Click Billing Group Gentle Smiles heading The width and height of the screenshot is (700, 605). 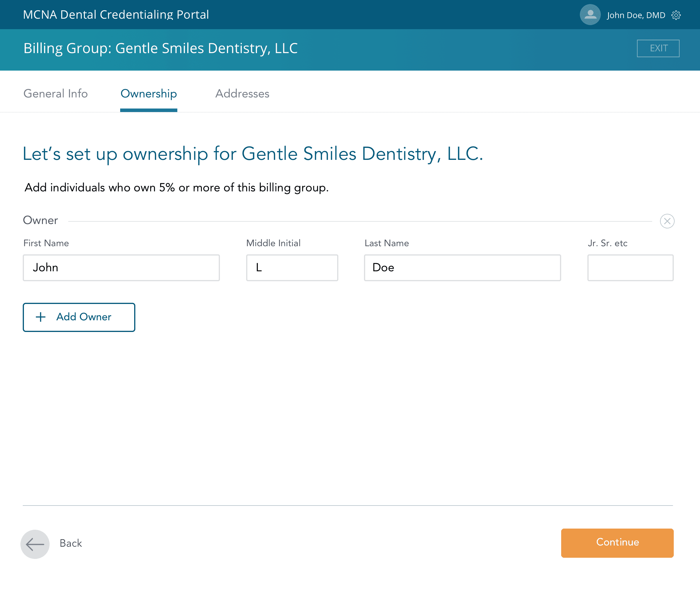(160, 48)
